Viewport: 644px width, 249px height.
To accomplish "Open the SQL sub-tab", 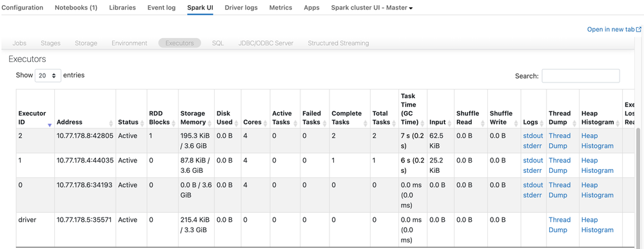I will [x=218, y=43].
